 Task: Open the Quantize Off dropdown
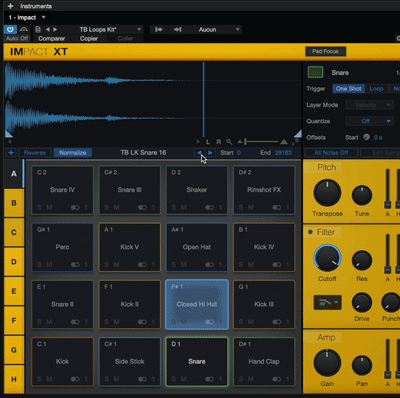tap(369, 121)
